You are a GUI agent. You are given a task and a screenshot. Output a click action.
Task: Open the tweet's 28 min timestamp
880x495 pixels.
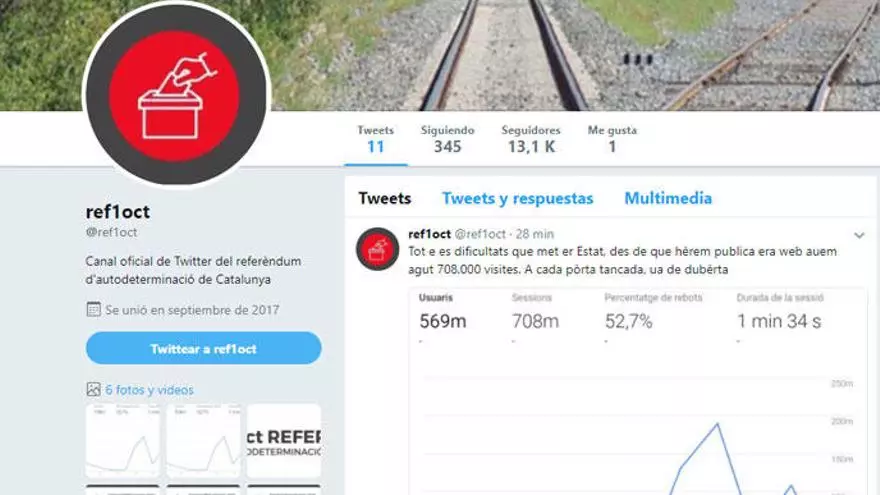(x=535, y=234)
